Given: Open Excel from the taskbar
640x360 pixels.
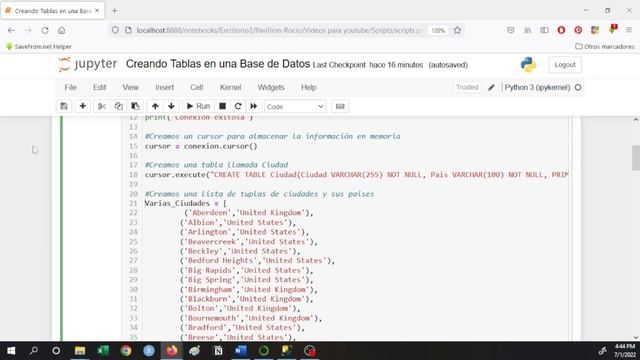Looking at the screenshot, I should click(x=103, y=351).
